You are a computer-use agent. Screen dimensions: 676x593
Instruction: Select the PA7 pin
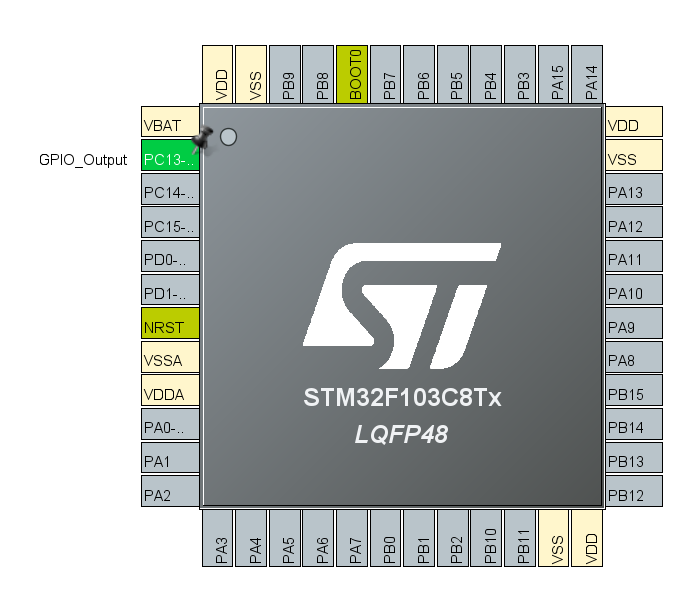352,538
